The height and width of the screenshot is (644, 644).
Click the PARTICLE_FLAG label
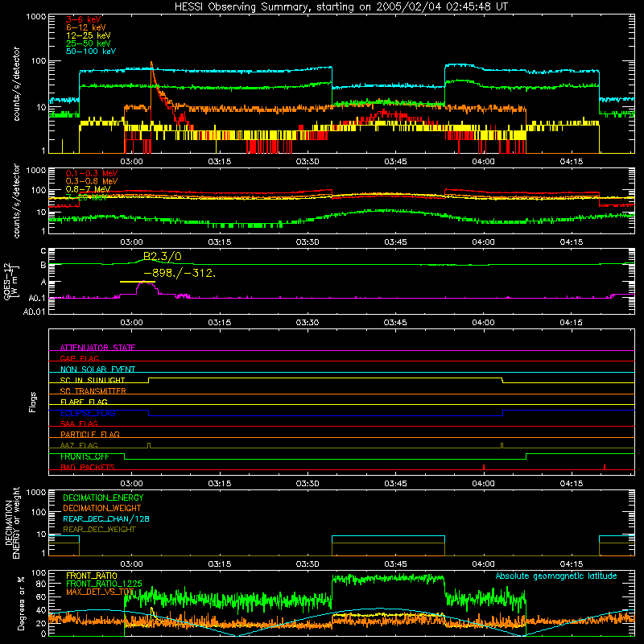(90, 434)
